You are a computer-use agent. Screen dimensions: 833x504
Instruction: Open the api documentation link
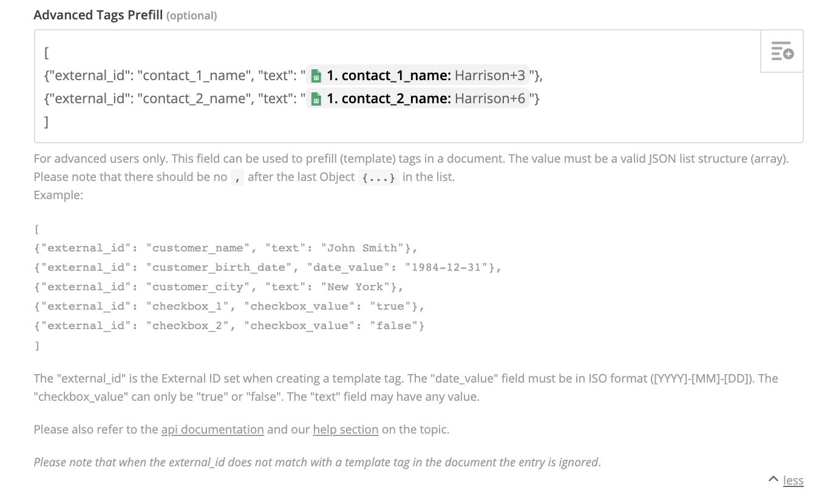point(212,429)
